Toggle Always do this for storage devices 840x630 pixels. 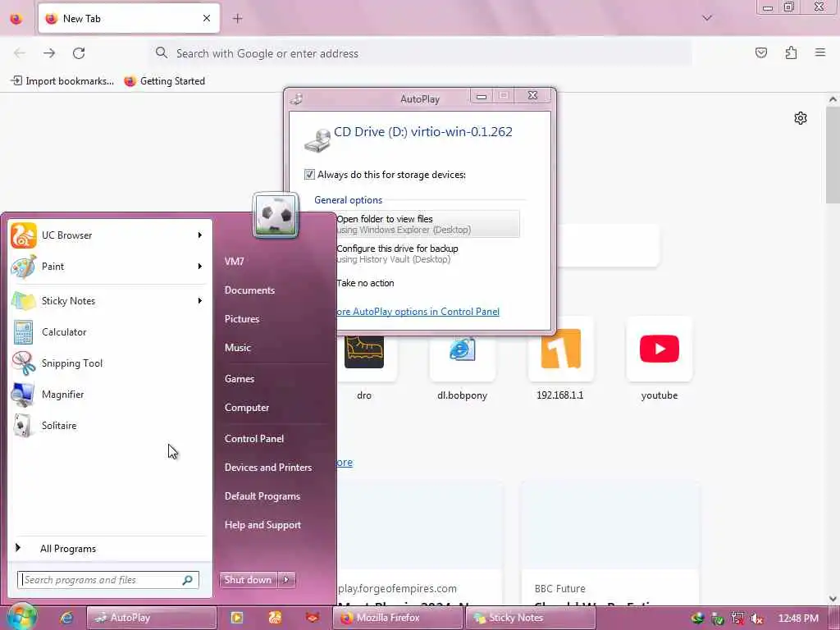309,175
